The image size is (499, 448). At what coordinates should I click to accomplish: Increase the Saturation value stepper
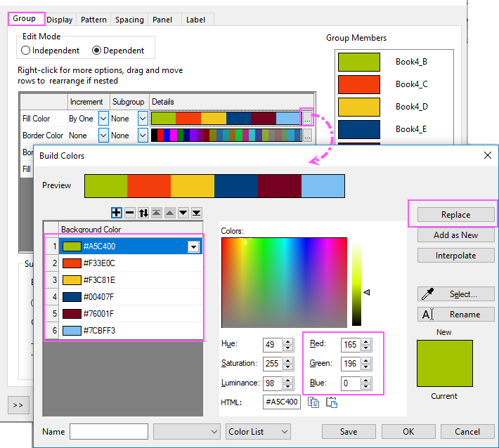[288, 360]
